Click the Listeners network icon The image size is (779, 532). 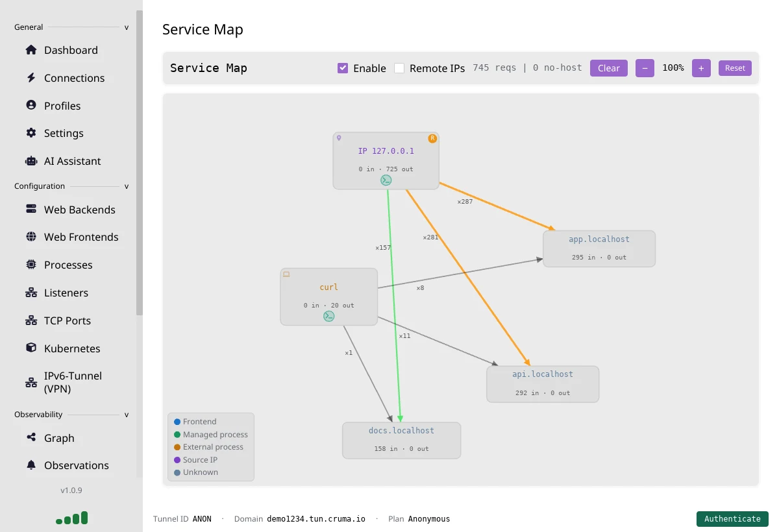pyautogui.click(x=31, y=293)
